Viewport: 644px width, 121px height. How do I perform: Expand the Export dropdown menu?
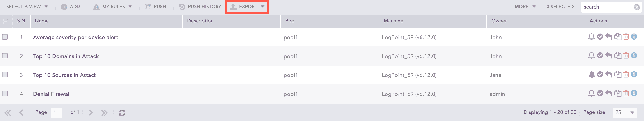(x=247, y=7)
